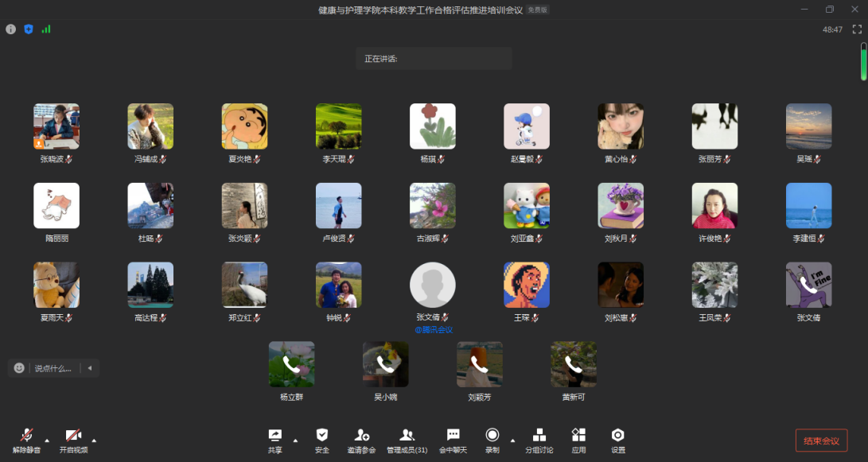
Task: Unmute microphone with 解除静音
Action: point(26,440)
